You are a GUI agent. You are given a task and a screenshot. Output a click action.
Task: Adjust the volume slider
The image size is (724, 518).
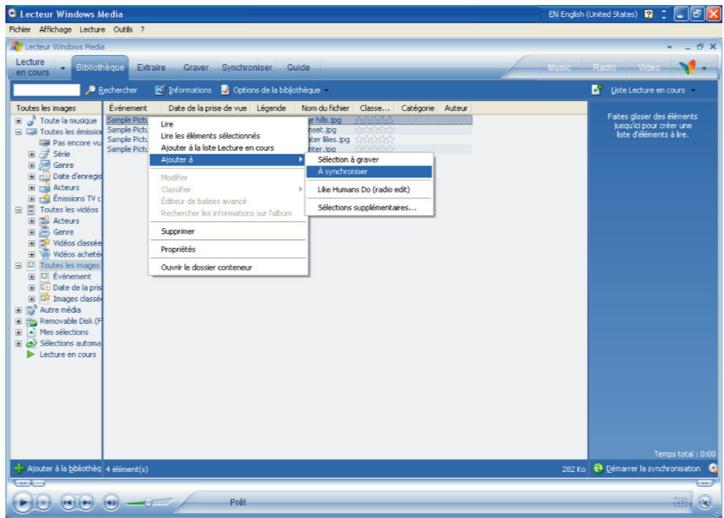click(x=148, y=502)
